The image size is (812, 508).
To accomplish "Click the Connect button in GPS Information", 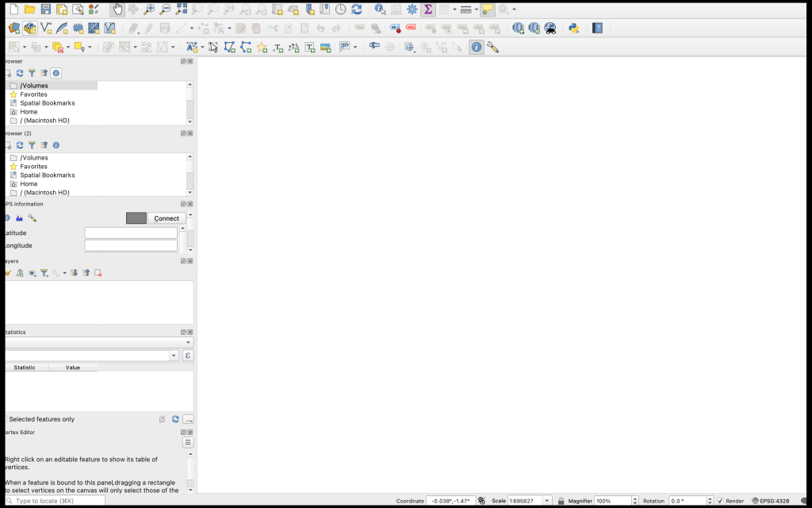I will click(x=167, y=218).
